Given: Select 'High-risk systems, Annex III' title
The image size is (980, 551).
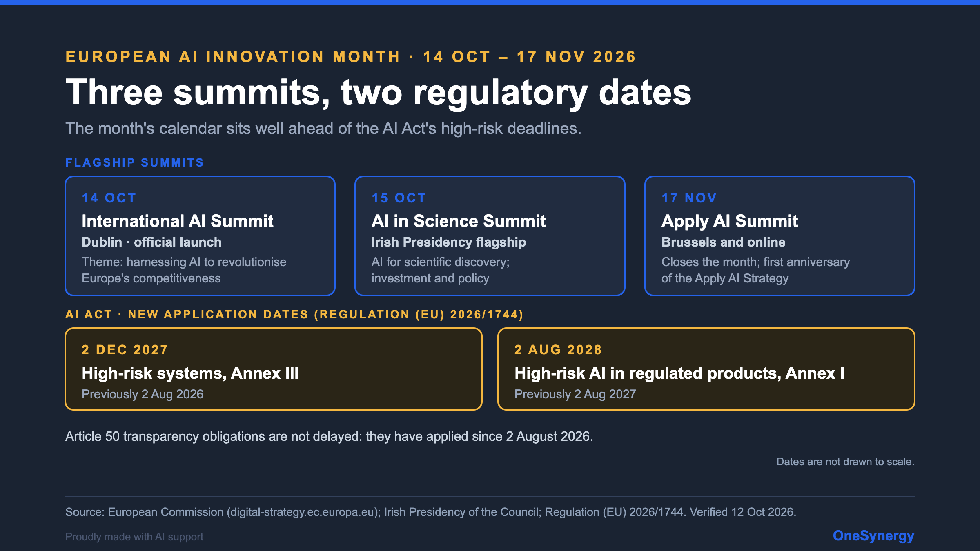Looking at the screenshot, I should (190, 373).
